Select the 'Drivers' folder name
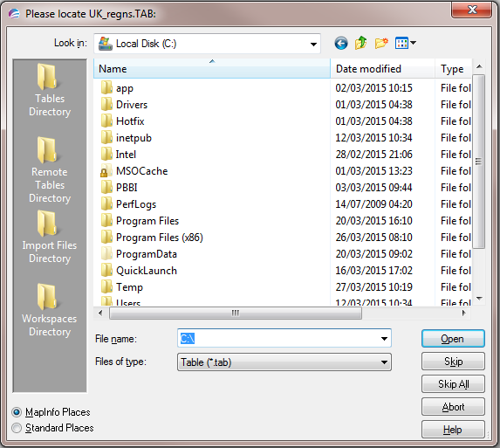The width and height of the screenshot is (500, 448). pos(132,105)
